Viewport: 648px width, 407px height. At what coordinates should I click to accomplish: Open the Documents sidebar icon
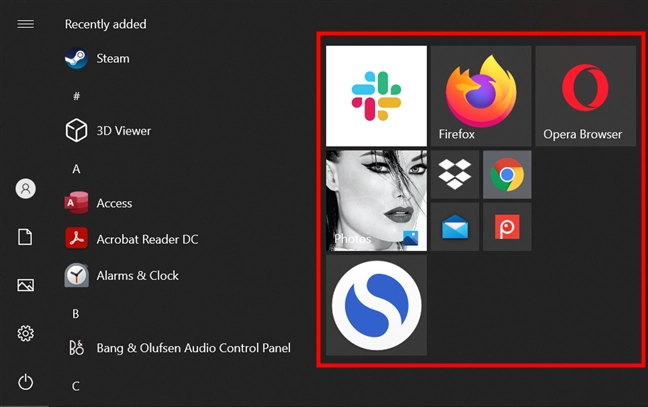(x=25, y=237)
